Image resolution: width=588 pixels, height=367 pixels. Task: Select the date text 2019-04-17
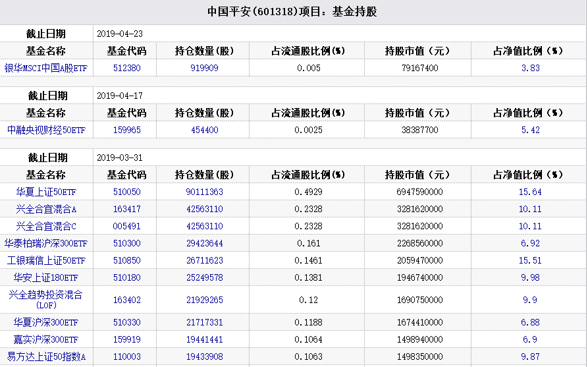120,96
